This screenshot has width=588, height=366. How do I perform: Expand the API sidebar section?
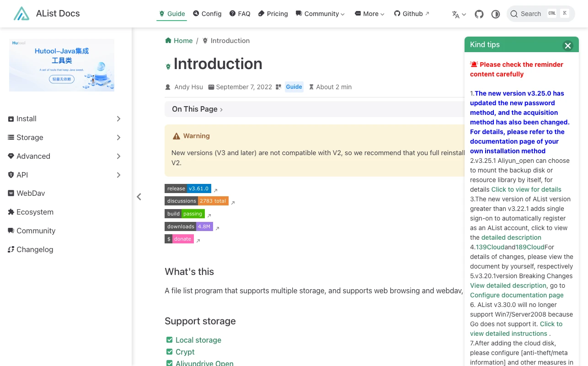coord(64,175)
